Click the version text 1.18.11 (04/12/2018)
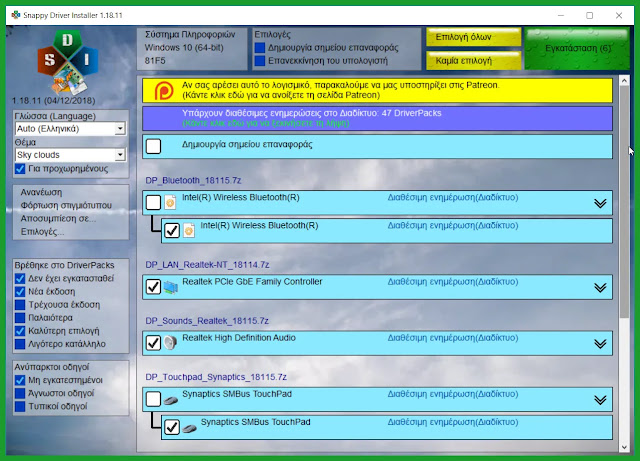640x461 pixels. click(53, 101)
